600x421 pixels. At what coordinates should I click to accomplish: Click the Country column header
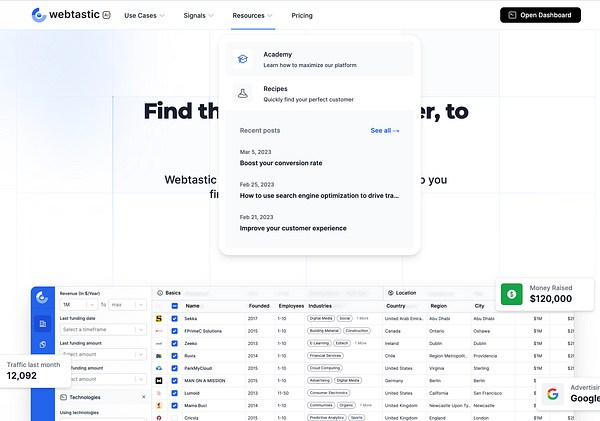(x=396, y=306)
